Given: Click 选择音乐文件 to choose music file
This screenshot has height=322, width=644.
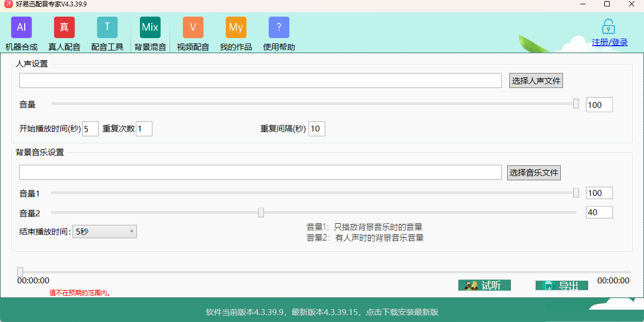Looking at the screenshot, I should [533, 172].
